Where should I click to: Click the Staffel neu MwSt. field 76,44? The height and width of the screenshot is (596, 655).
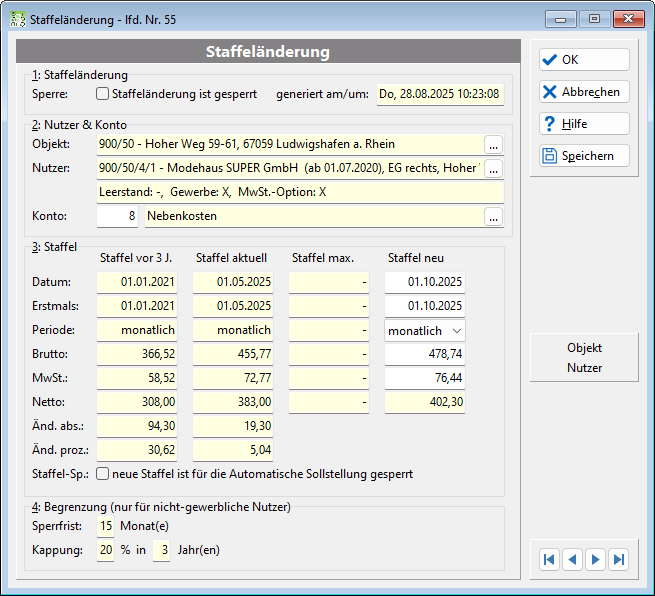424,378
